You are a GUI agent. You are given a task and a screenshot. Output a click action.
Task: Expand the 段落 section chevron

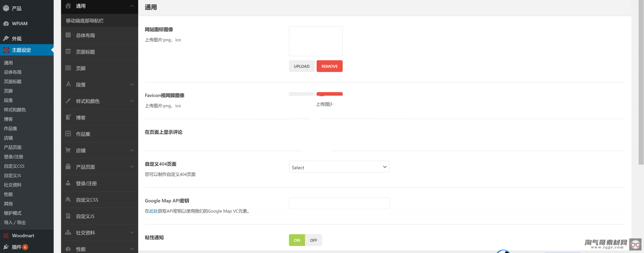[x=132, y=85]
